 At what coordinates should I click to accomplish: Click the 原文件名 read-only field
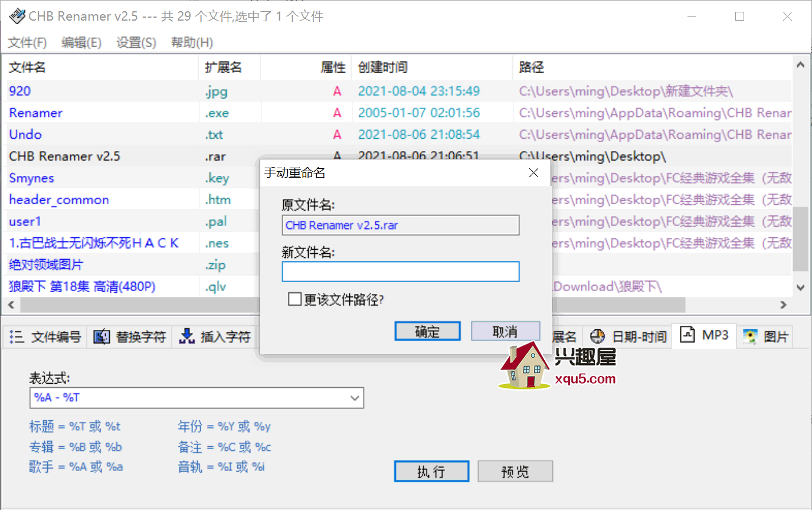pos(401,225)
